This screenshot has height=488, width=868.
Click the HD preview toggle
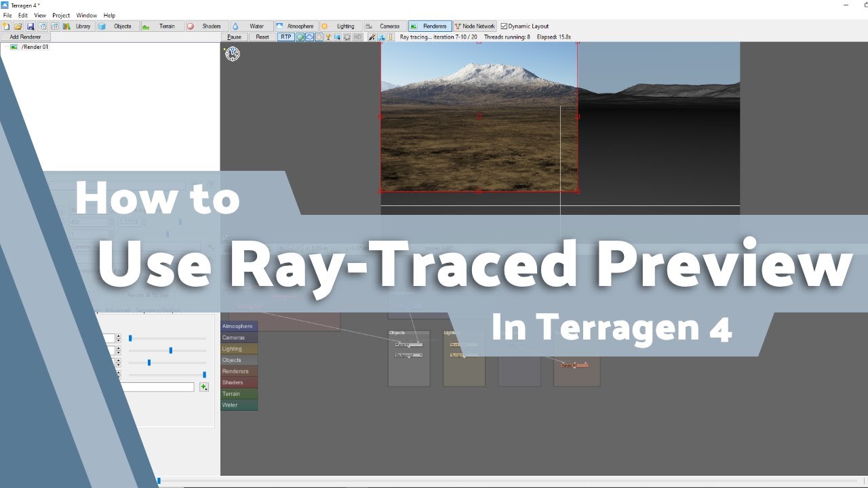(x=357, y=37)
